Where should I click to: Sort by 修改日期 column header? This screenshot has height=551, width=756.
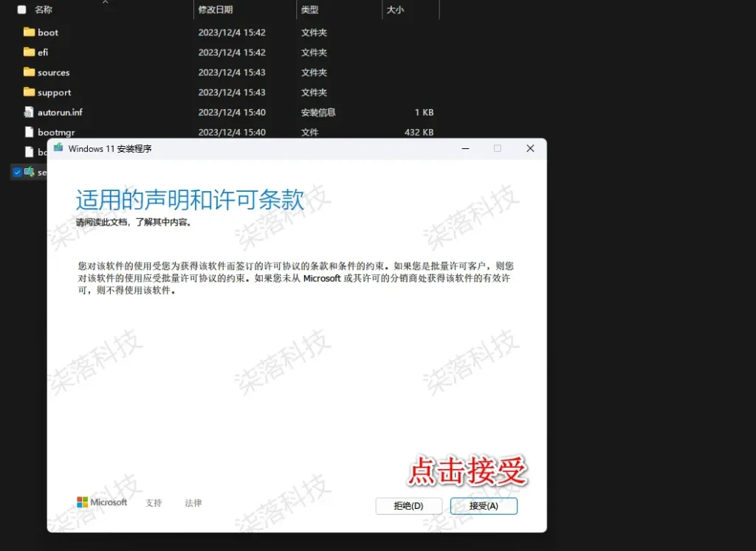pos(216,10)
